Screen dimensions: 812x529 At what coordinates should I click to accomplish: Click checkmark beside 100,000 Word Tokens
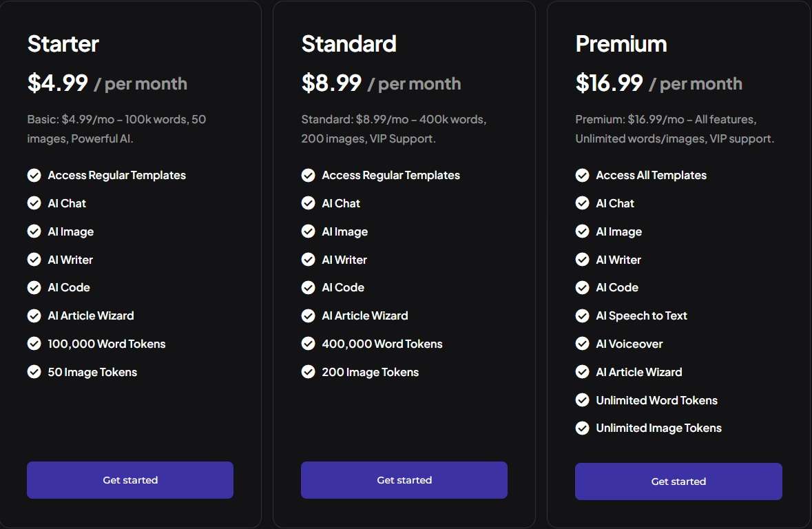pos(34,344)
